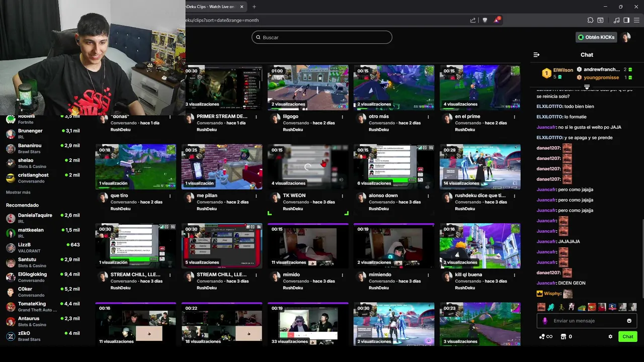The width and height of the screenshot is (644, 362).
Task: Click the share icon in the address bar
Action: pos(473,20)
